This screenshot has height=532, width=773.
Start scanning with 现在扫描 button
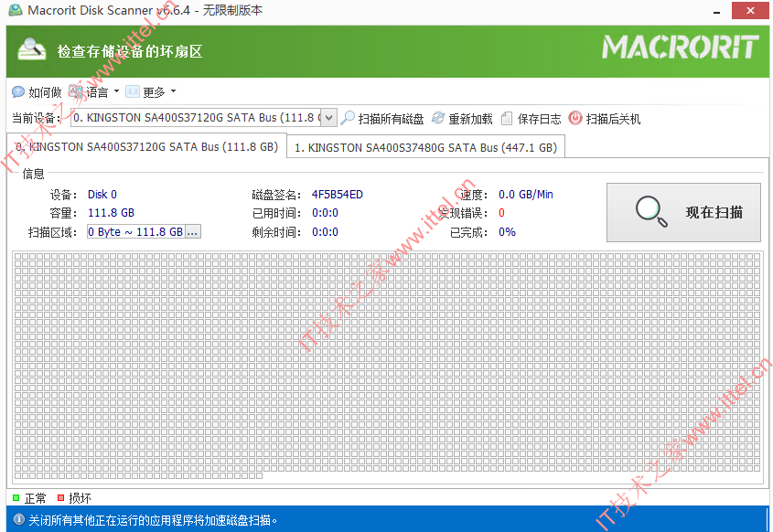(683, 212)
